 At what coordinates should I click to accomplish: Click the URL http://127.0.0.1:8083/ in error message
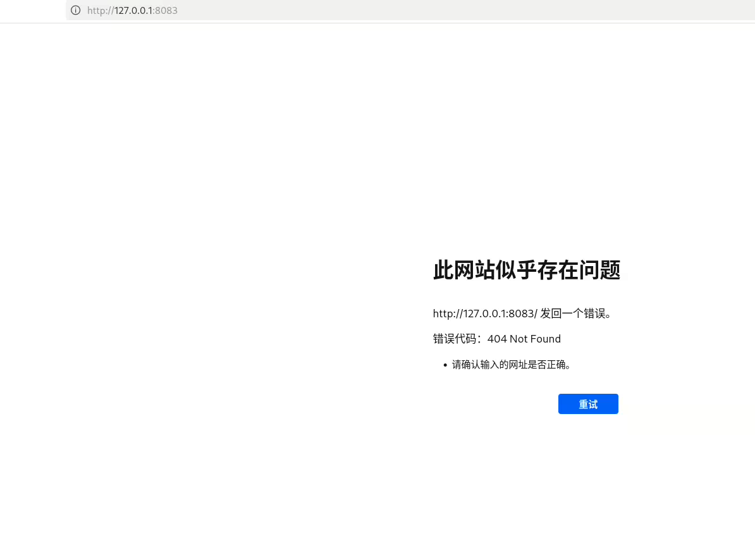tap(484, 313)
